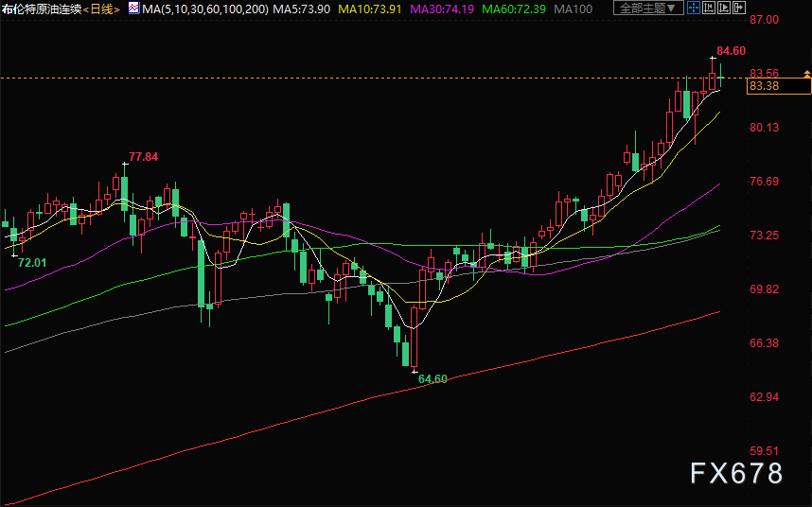This screenshot has width=812, height=507.
Task: Click the 66.38 axis value
Action: 765,343
